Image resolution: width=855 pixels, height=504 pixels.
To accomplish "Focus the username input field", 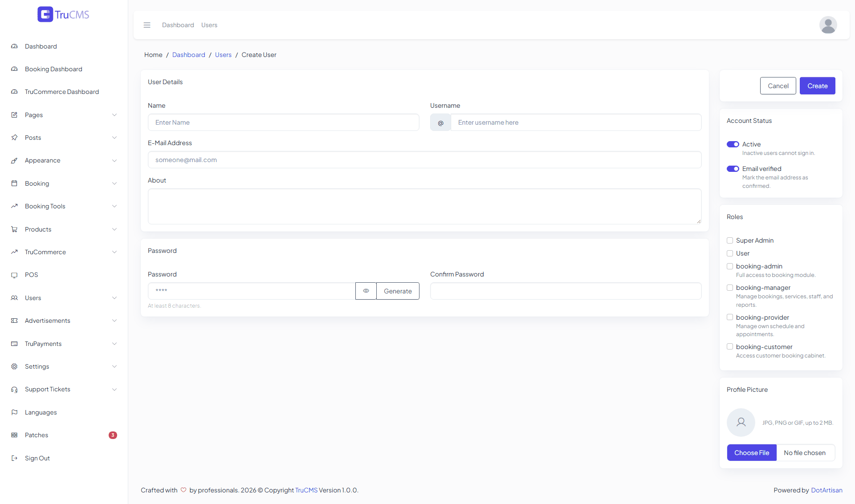I will [576, 122].
